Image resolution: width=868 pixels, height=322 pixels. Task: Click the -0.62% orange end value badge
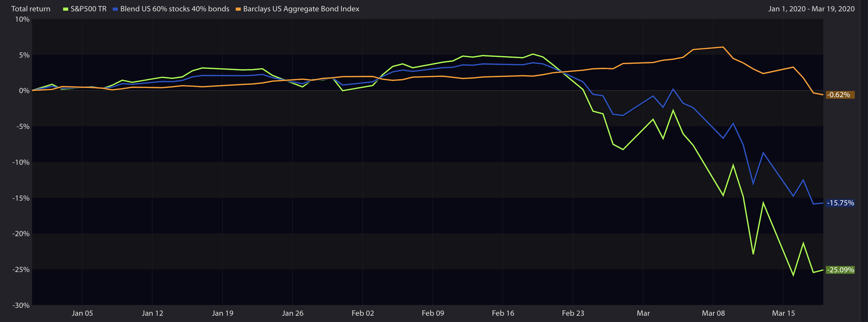tap(840, 95)
